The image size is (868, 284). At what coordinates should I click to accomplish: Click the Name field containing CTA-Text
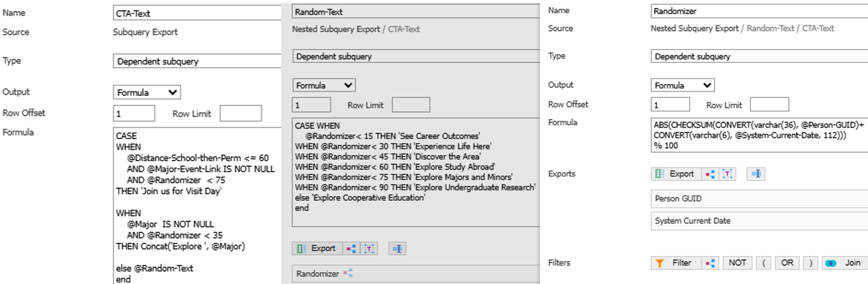(197, 13)
